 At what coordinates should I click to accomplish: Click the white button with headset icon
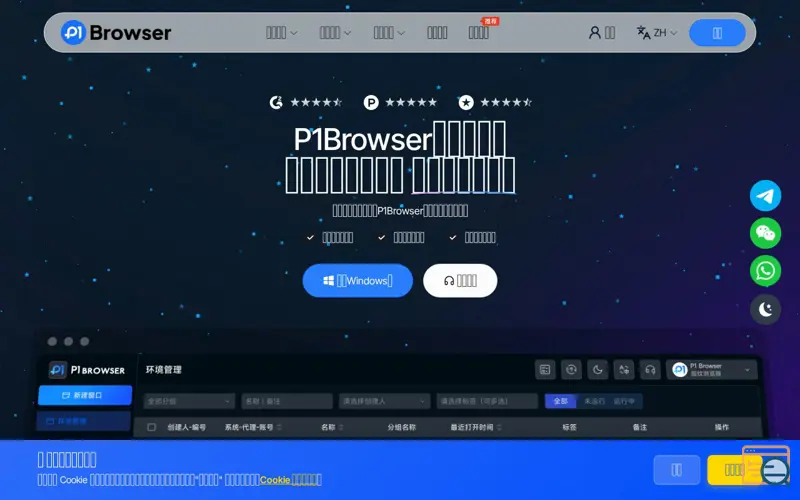460,281
